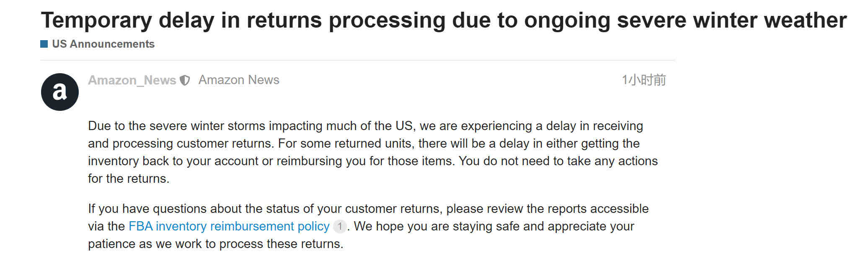This screenshot has height=266, width=868.
Task: Click the word 'reimbursing' in the first paragraph
Action: tap(309, 161)
